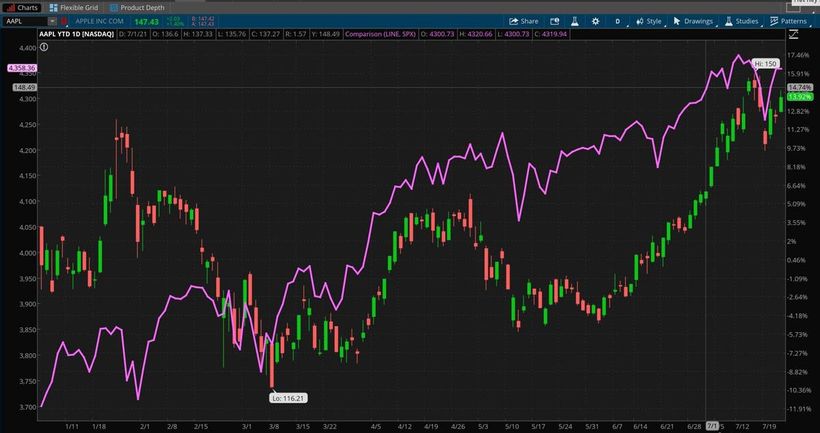Viewport: 820px width, 433px height.
Task: Share the chart via Share button
Action: click(523, 21)
